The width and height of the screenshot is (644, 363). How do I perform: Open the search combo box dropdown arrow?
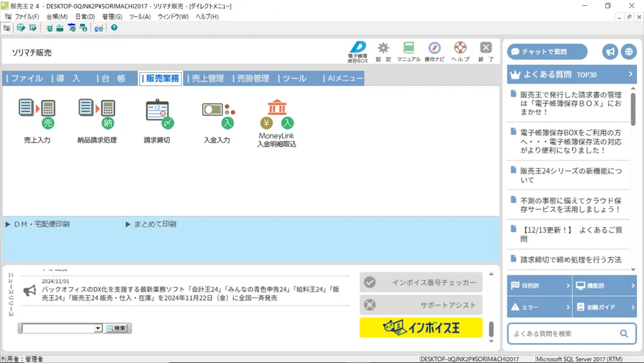point(99,328)
